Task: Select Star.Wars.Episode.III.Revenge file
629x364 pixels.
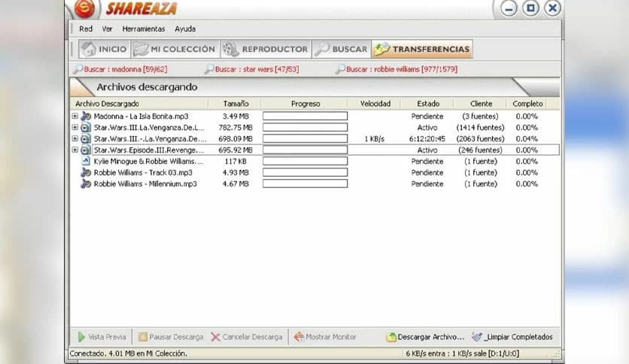Action: tap(149, 150)
